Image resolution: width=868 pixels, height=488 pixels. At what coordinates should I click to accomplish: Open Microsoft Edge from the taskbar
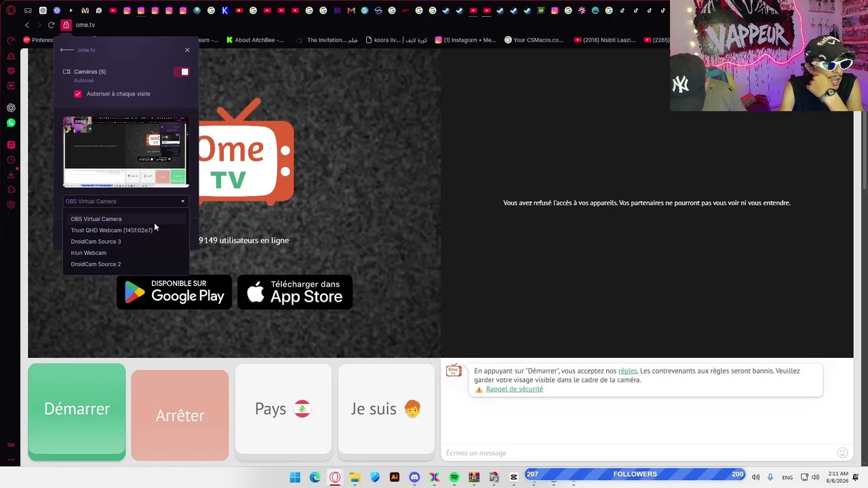[315, 477]
